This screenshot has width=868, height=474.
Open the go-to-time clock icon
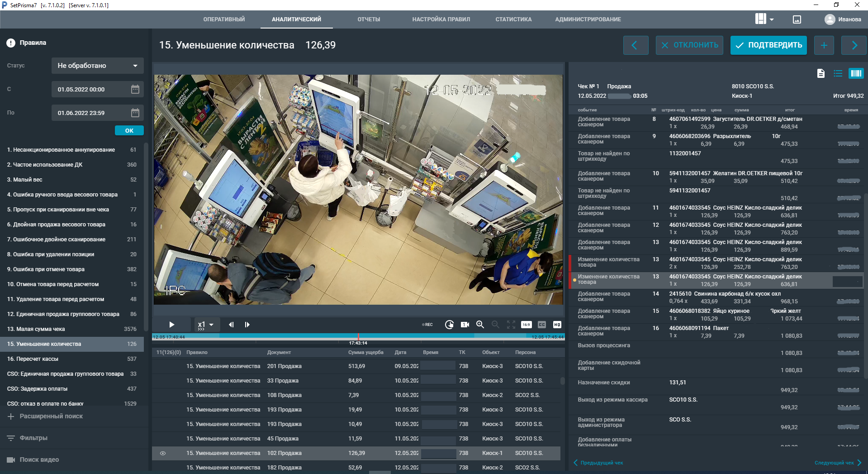point(449,325)
